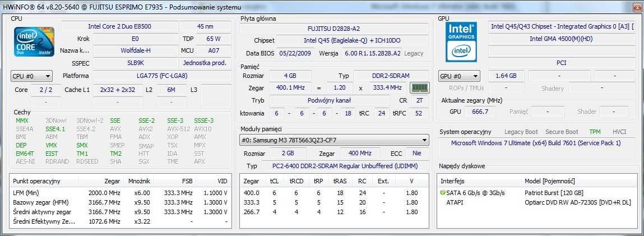The image size is (644, 236).
Task: Click the Intel Q45/Q43 Chipset GPU name field
Action: pos(562,27)
